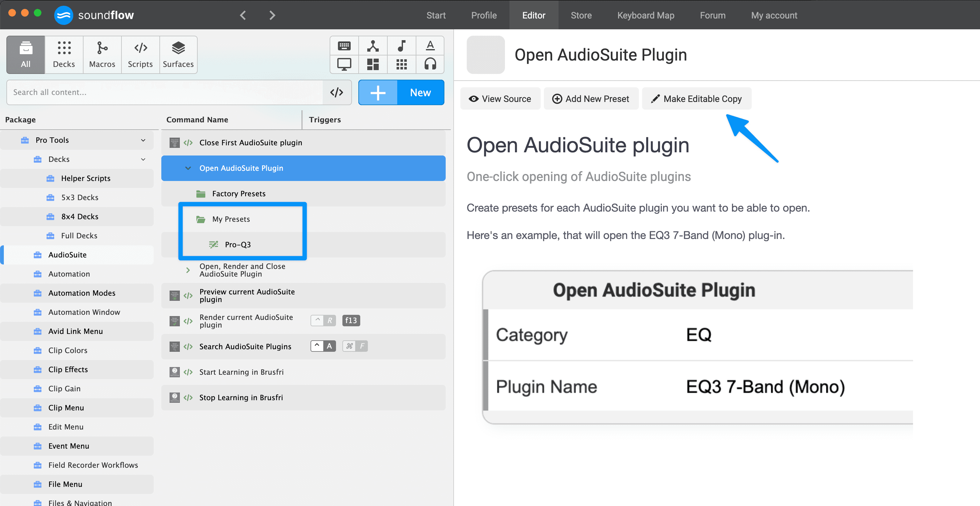The width and height of the screenshot is (980, 506).
Task: Open the Profile tab
Action: coord(484,15)
